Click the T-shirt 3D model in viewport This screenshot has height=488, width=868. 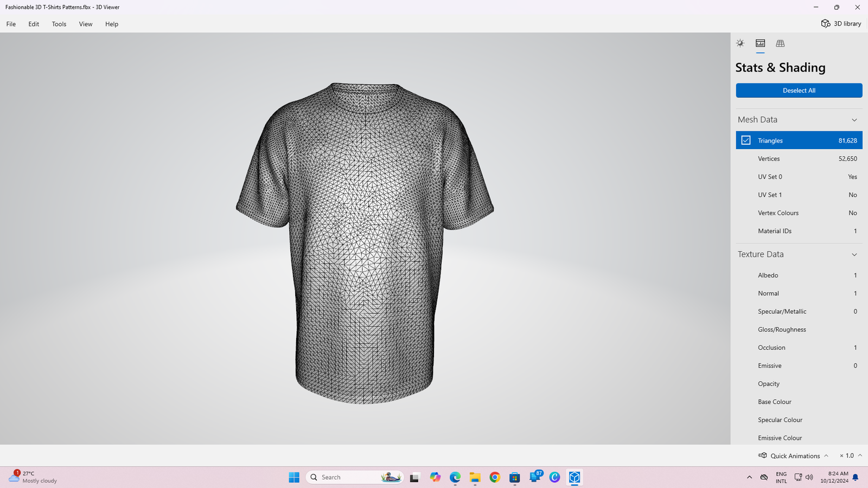(365, 244)
